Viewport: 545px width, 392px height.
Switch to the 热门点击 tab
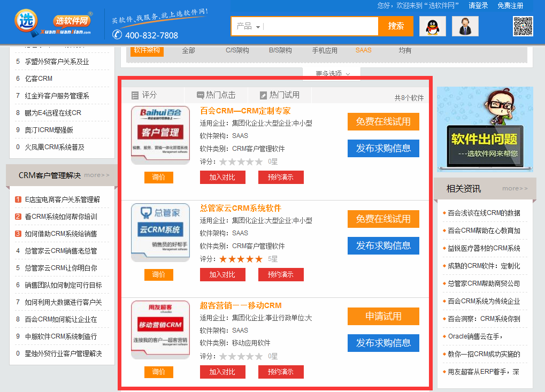216,95
